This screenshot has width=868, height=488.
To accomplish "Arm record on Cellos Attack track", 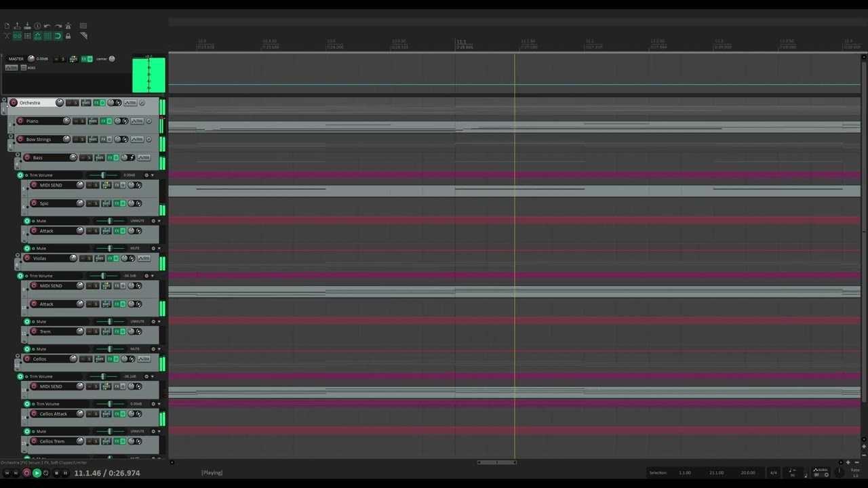I will click(x=34, y=413).
